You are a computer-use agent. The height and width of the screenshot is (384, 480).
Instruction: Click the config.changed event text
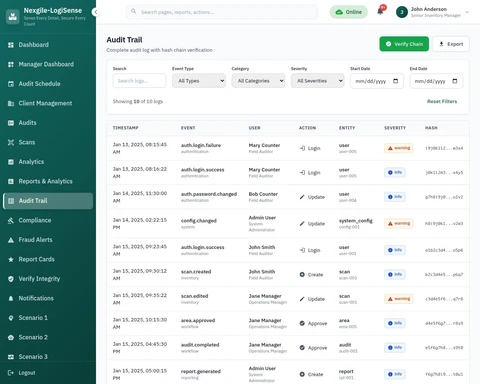click(x=199, y=221)
